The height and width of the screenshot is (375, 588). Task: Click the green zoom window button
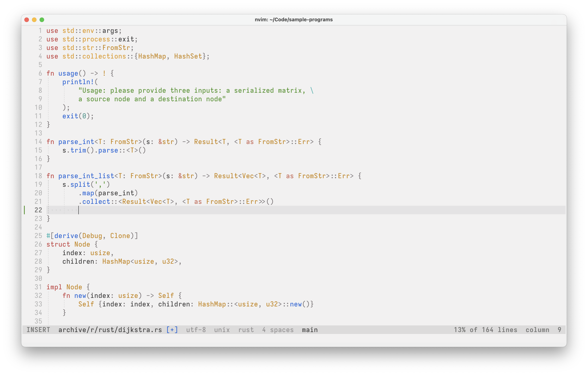pyautogui.click(x=42, y=20)
